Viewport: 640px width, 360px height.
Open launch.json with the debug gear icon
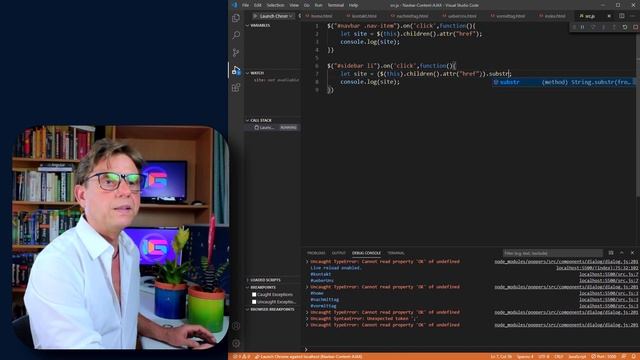click(300, 16)
